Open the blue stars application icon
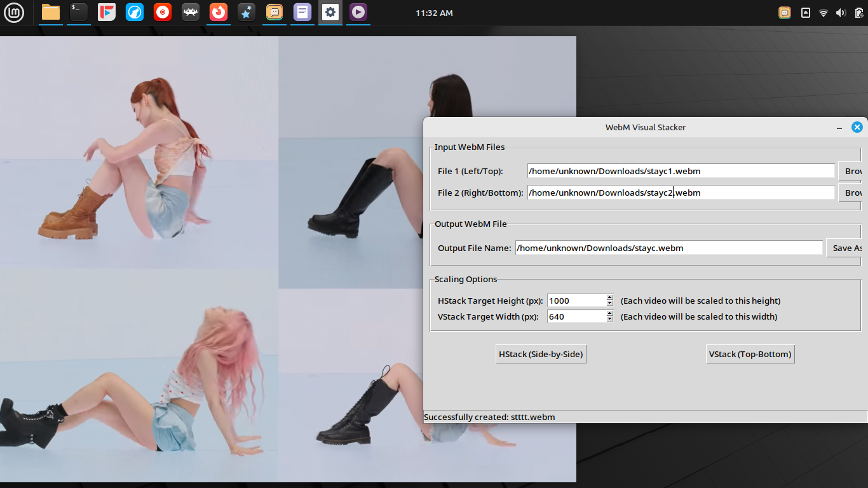Image resolution: width=868 pixels, height=488 pixels. point(247,12)
